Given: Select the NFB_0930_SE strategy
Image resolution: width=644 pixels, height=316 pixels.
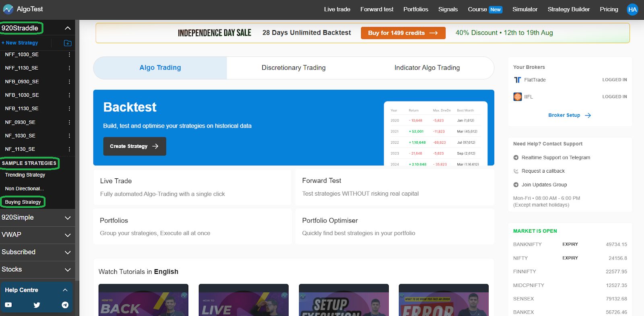Looking at the screenshot, I should pos(22,82).
